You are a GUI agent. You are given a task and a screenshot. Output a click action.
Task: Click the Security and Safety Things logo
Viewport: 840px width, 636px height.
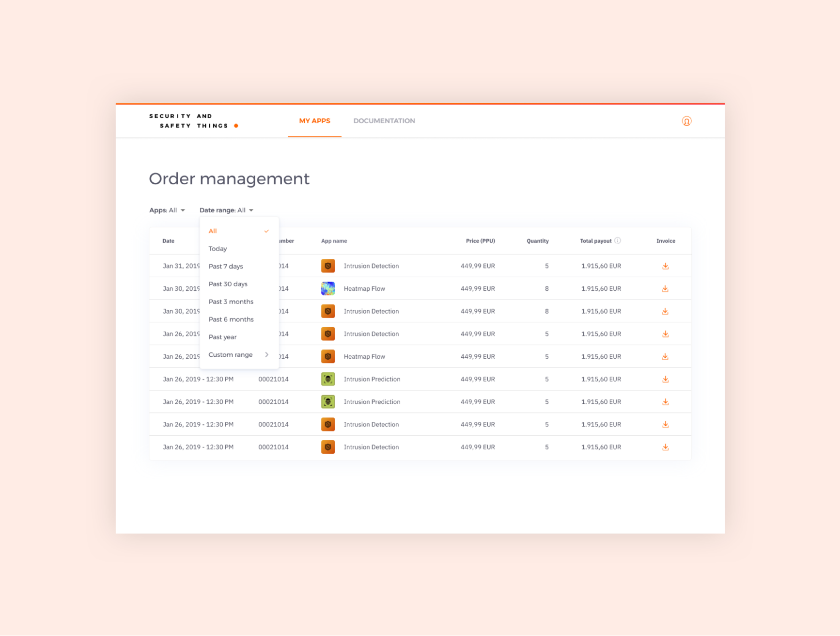[x=194, y=121]
